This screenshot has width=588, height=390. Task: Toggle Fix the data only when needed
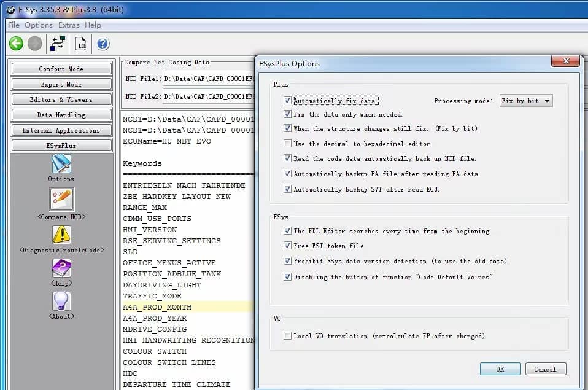287,114
